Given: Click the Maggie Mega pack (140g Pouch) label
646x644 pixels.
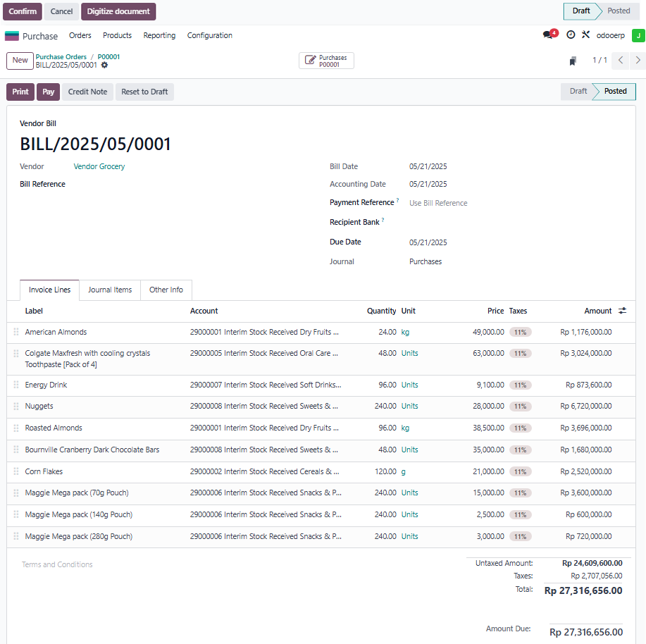Looking at the screenshot, I should coord(79,514).
